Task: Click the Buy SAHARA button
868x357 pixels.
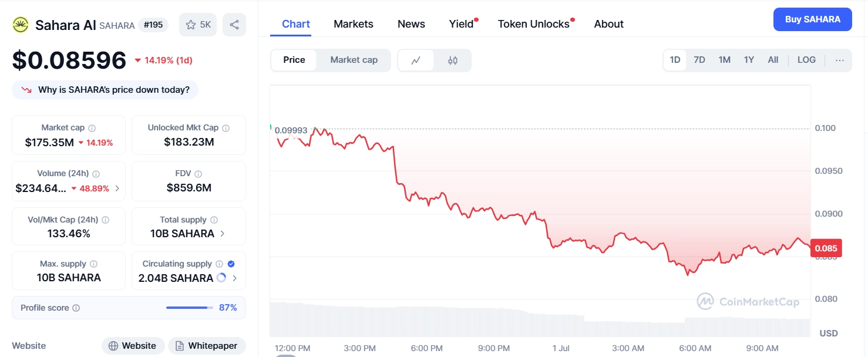Action: point(812,19)
